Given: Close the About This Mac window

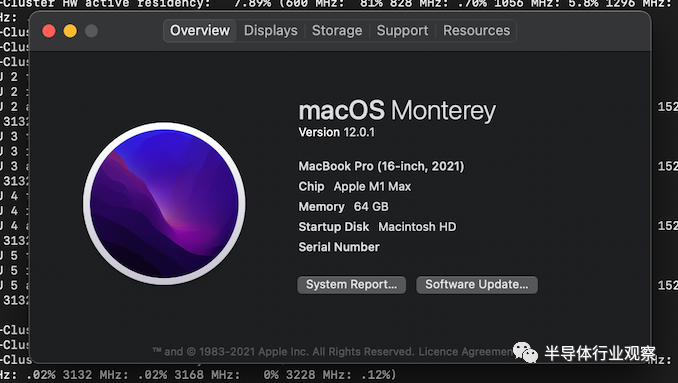Looking at the screenshot, I should point(49,31).
